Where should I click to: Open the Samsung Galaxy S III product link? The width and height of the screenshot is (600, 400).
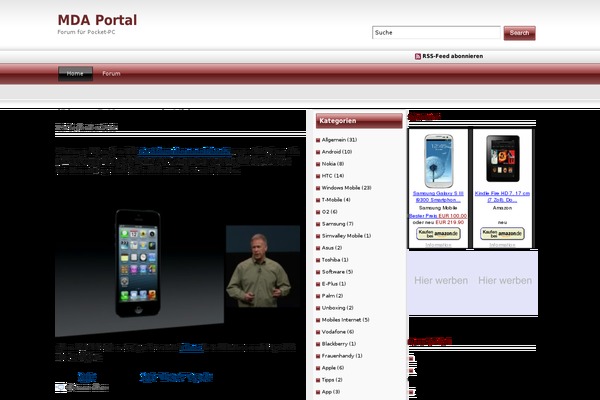tap(438, 196)
